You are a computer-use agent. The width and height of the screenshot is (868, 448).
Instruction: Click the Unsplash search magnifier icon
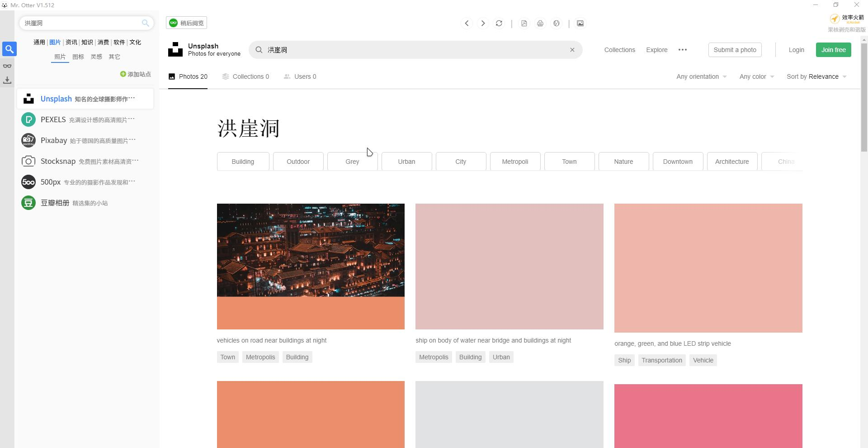click(x=259, y=50)
